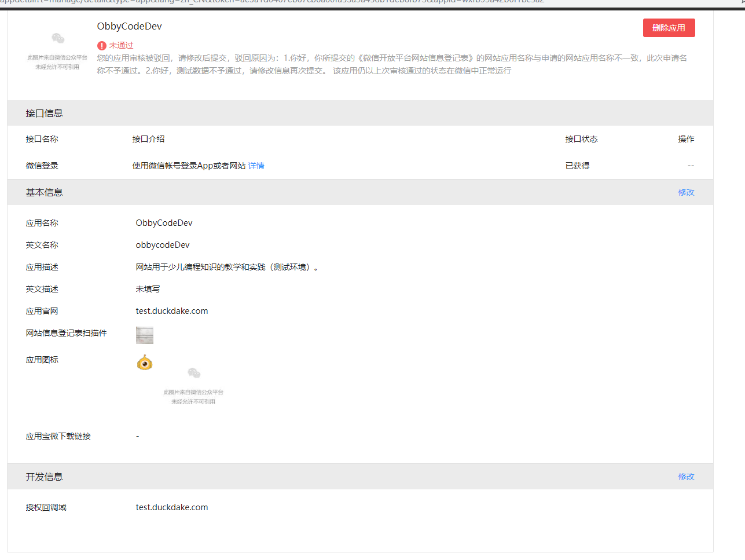Screen dimensions: 745x560
Task: Click the 接口信息 section header
Action: tap(360, 113)
